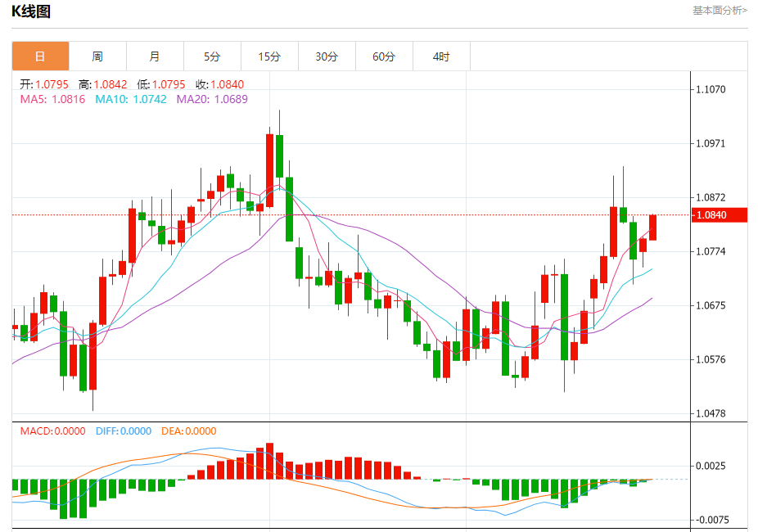Click the -0.0075 MACD axis label
Image resolution: width=758 pixels, height=532 pixels.
tap(711, 521)
